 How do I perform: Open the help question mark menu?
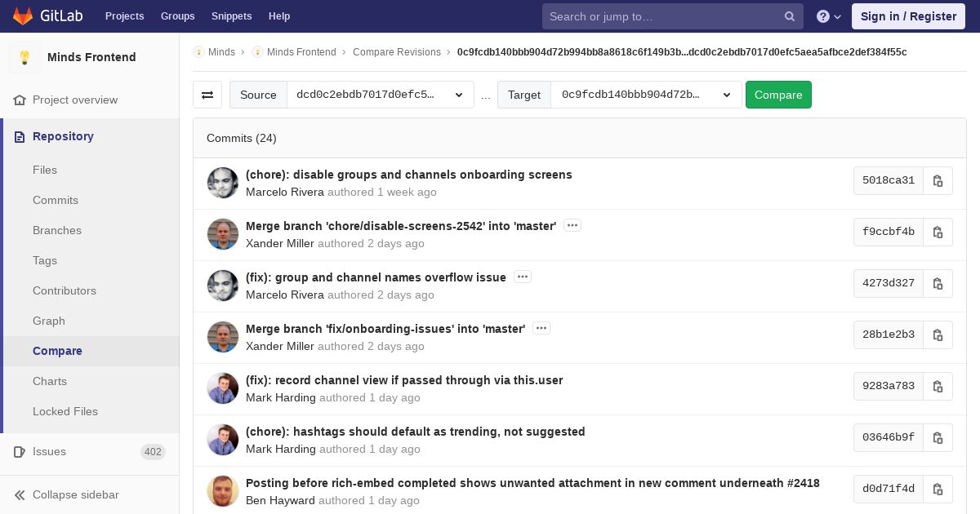[x=828, y=16]
